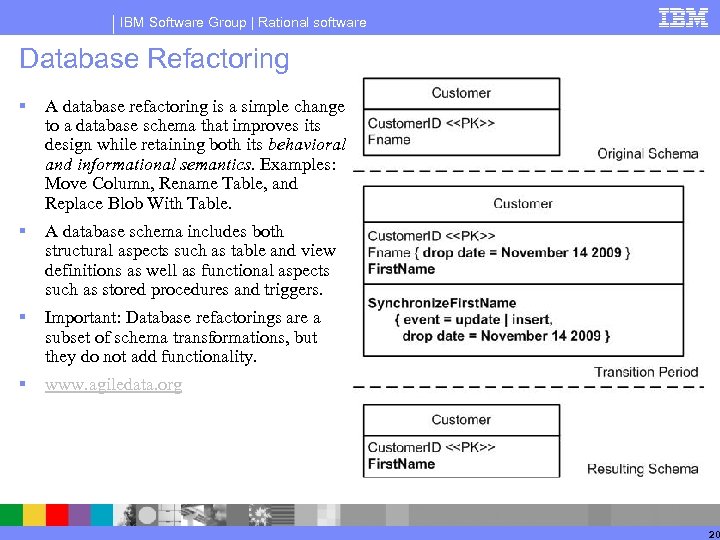
Task: Click the 'Resulting Schema' label
Action: coord(642,469)
